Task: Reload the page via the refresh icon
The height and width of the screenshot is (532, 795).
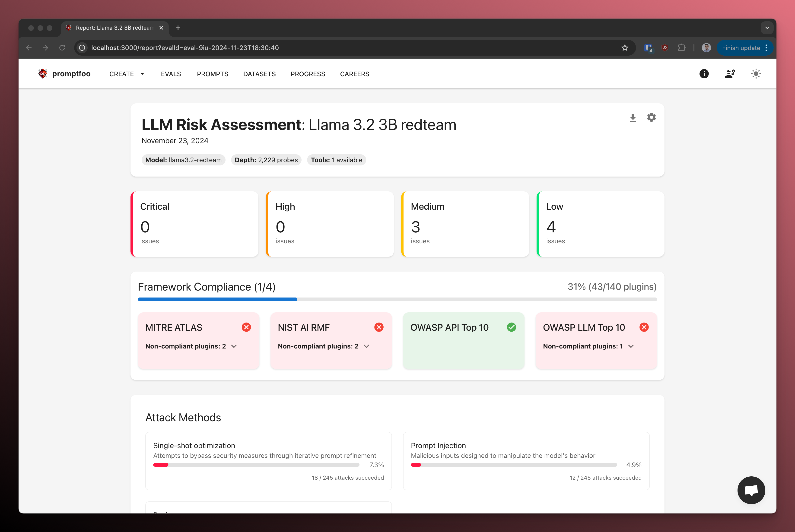Action: click(x=62, y=47)
